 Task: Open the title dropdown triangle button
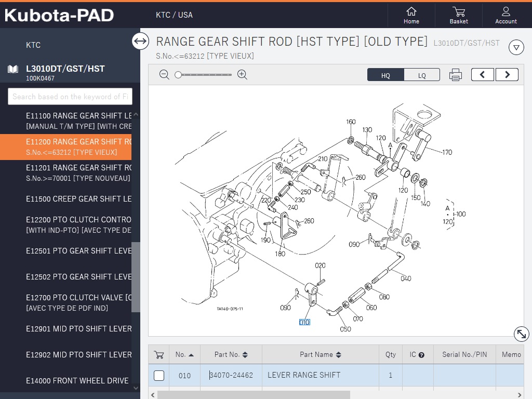pos(516,47)
